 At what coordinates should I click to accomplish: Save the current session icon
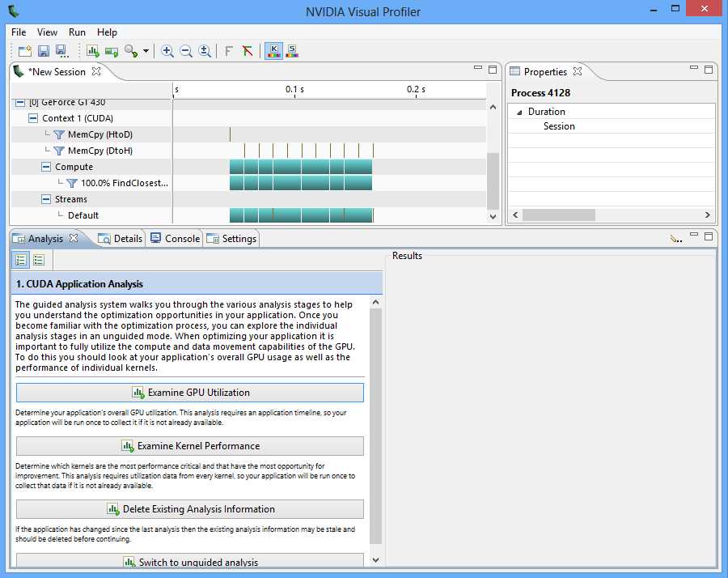click(x=43, y=51)
